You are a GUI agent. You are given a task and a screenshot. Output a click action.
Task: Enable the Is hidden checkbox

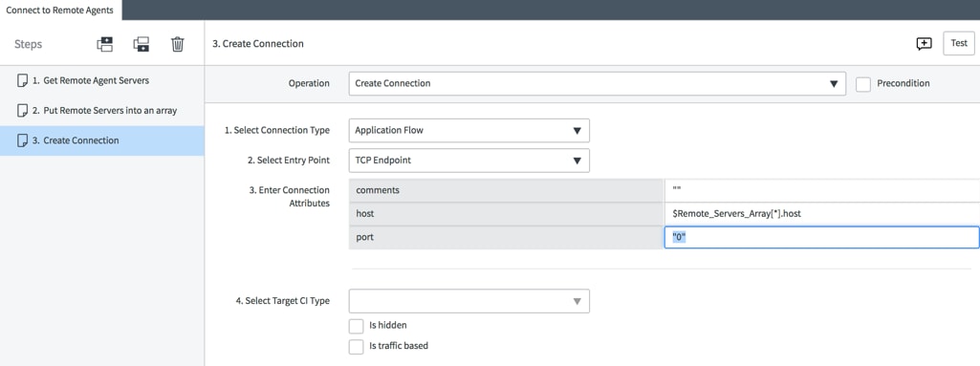(x=356, y=326)
